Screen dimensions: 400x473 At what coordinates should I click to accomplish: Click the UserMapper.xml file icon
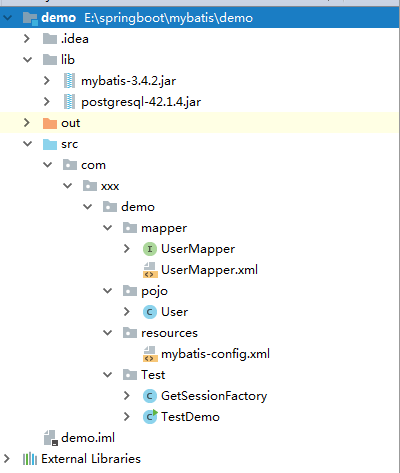pos(150,270)
